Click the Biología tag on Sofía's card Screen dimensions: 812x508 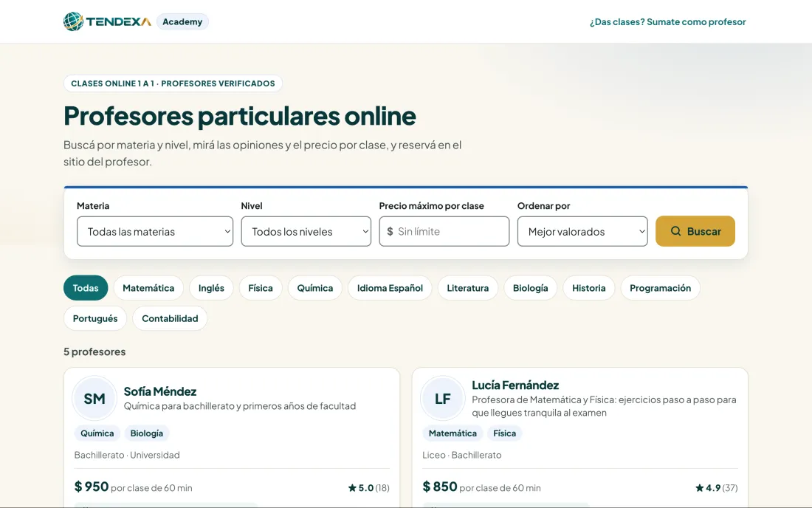[147, 433]
